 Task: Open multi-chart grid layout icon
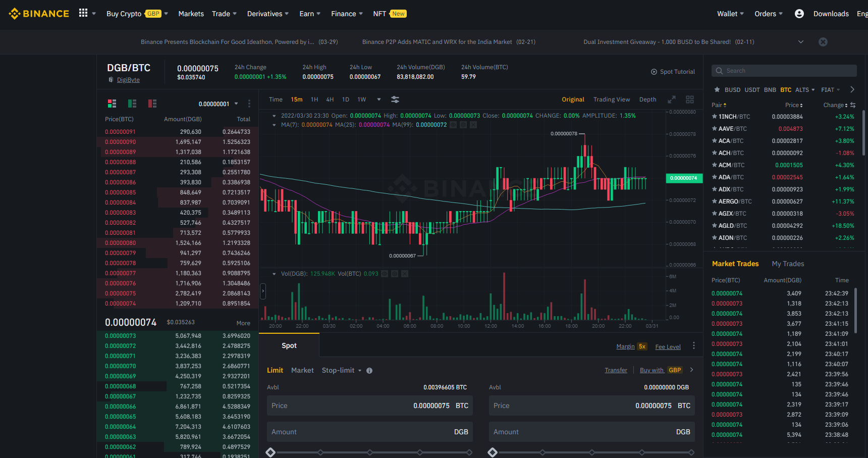coord(690,99)
